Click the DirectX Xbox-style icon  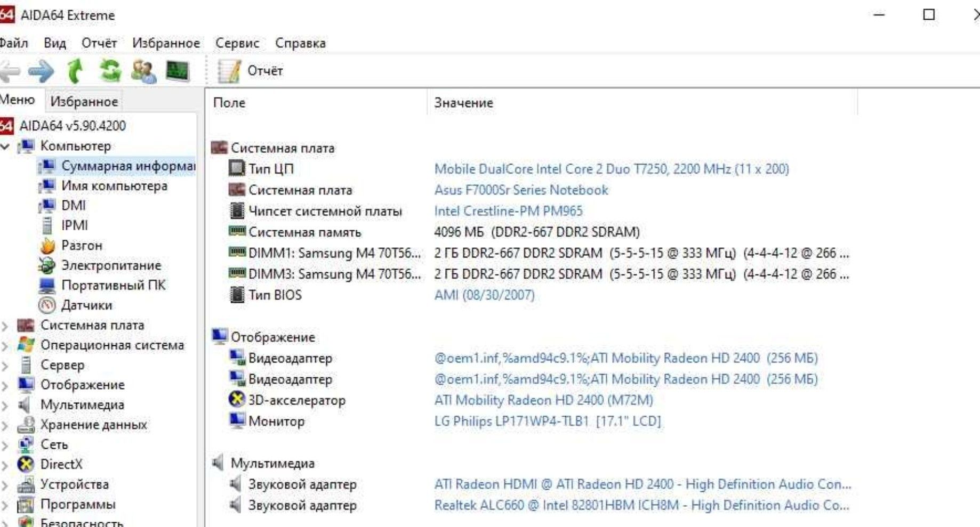pos(26,464)
